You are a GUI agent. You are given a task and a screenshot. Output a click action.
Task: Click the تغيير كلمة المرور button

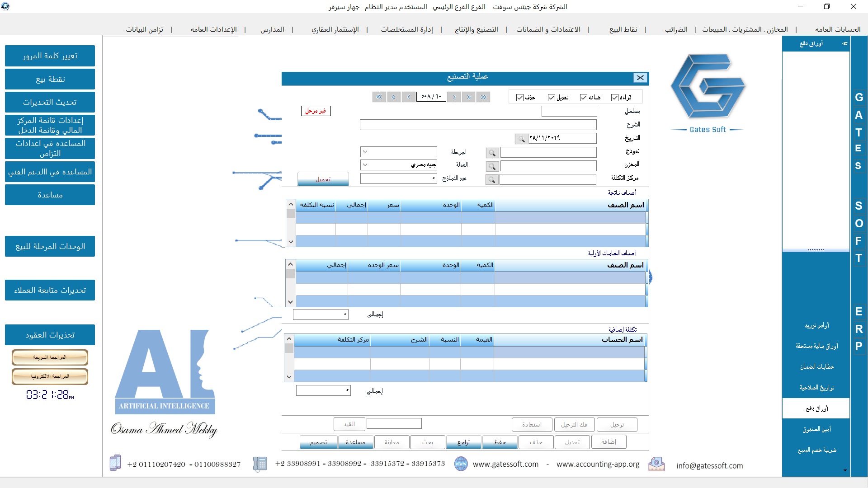pos(50,56)
